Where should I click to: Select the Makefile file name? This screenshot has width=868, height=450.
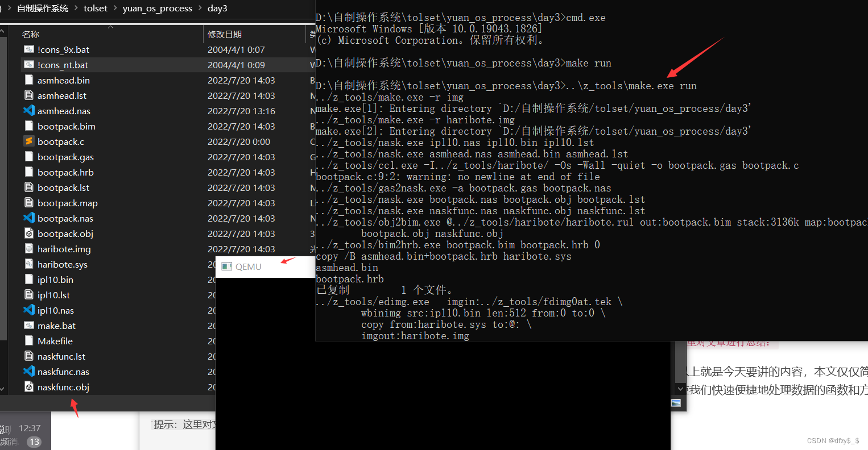click(x=55, y=341)
